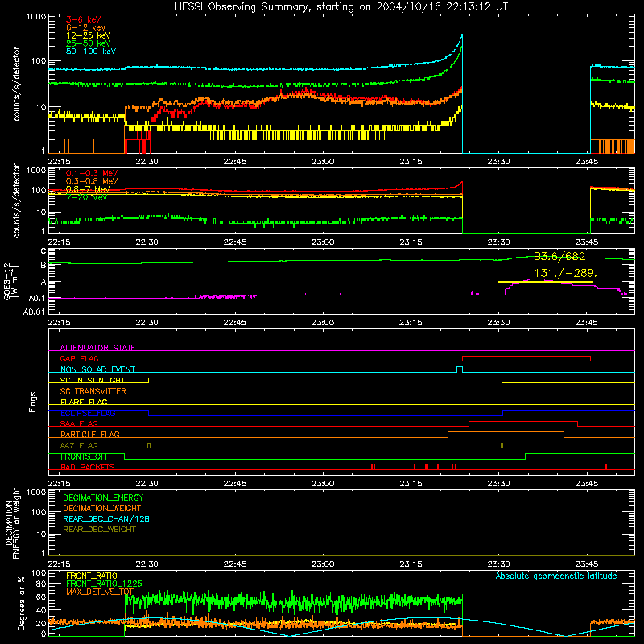Click the Flags panel axis title
This screenshot has height=644, width=644.
point(33,402)
